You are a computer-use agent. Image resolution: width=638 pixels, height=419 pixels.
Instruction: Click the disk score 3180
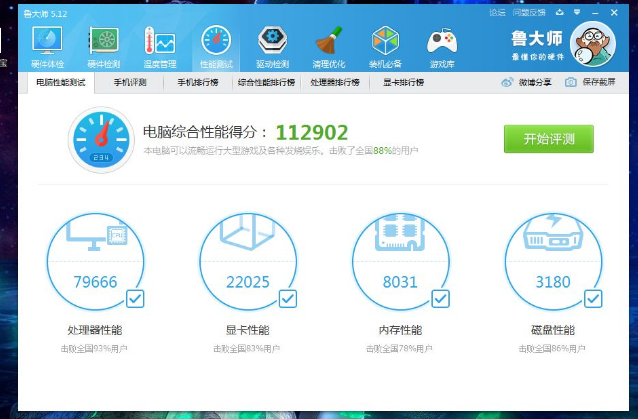(553, 282)
